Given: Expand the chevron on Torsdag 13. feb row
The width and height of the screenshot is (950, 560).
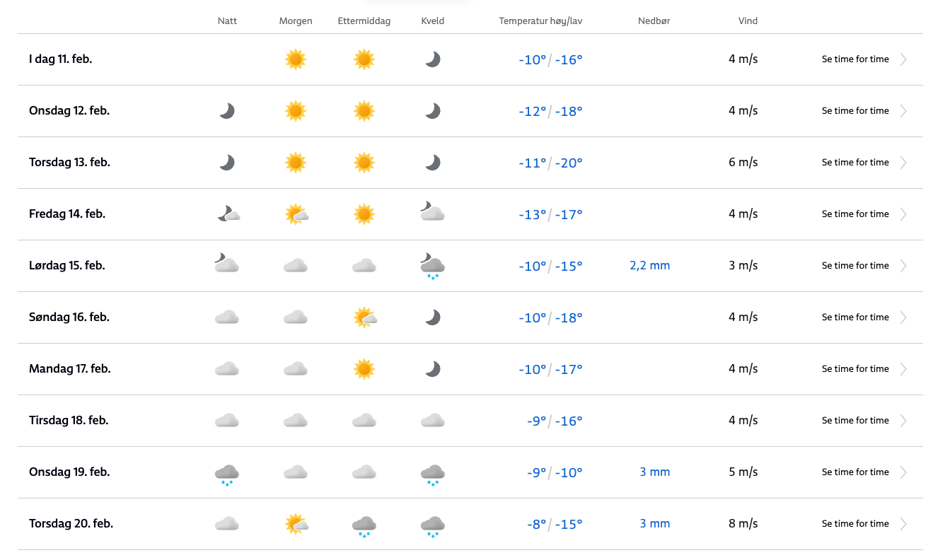Looking at the screenshot, I should pos(903,163).
